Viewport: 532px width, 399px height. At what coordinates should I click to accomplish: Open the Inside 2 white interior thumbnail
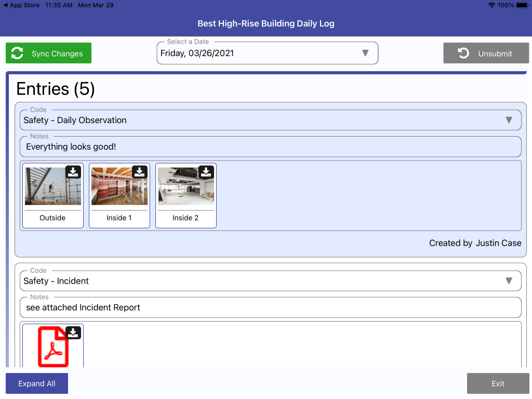(x=186, y=186)
